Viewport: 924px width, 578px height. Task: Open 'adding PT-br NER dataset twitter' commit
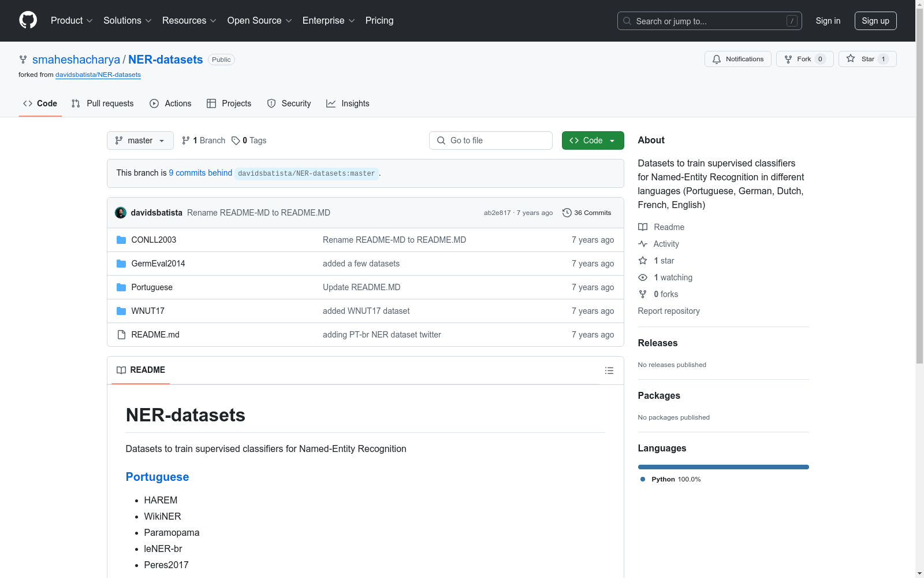pos(382,335)
